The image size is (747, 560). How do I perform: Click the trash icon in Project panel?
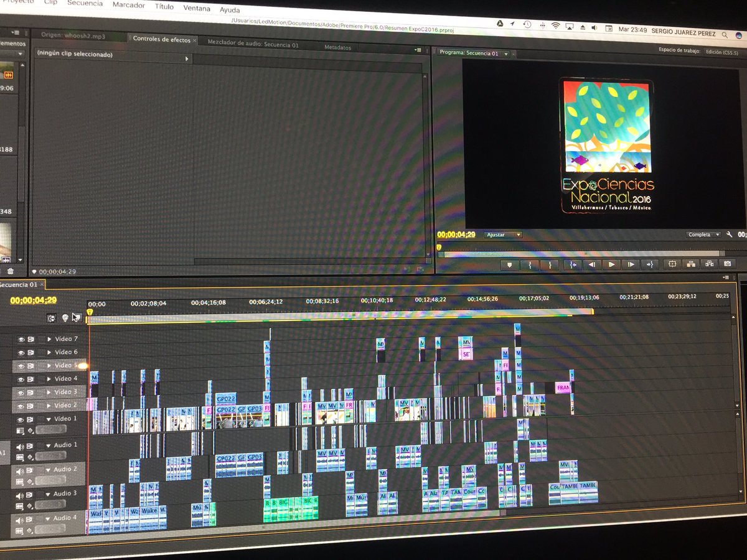10,271
